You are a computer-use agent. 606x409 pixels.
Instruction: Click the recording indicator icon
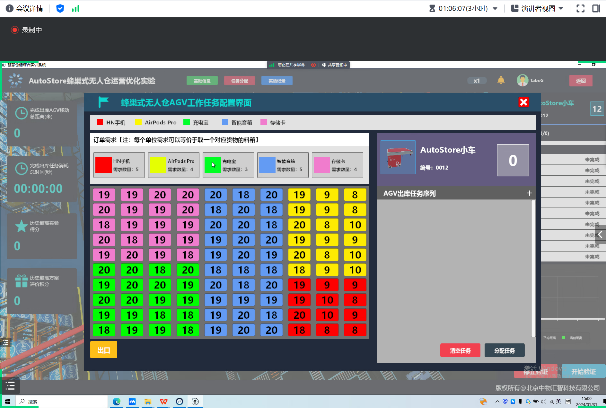click(x=15, y=30)
